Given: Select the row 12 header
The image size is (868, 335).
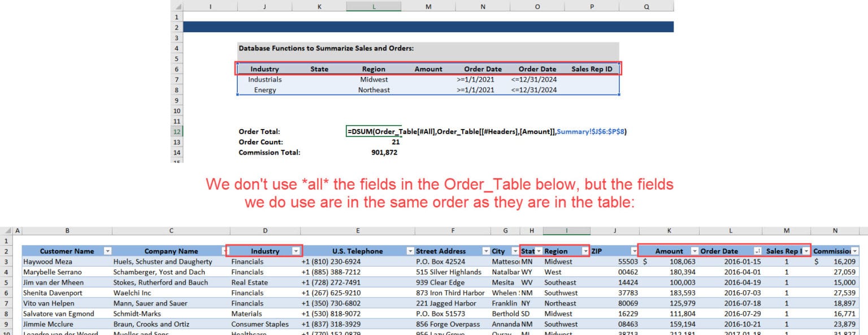Looking at the screenshot, I should pos(176,131).
